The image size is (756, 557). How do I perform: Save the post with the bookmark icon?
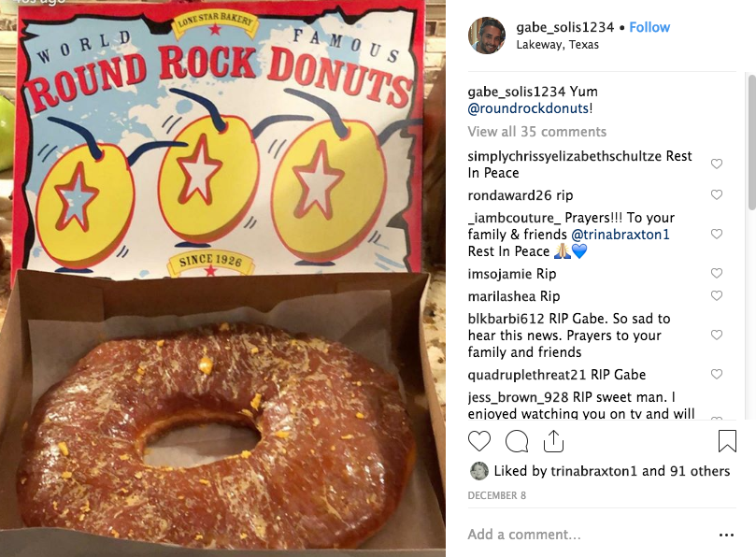[x=727, y=441]
